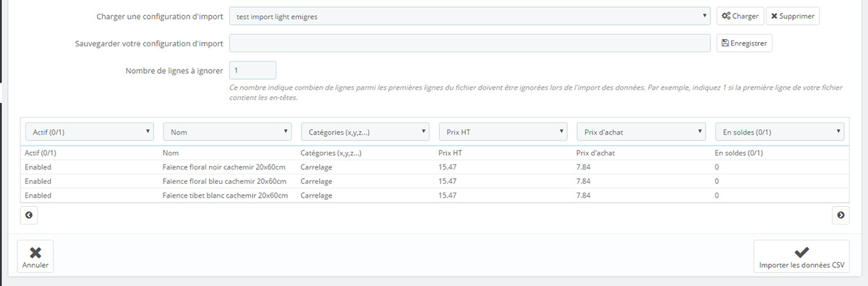Click label 'Nombre de lignes à ignorer'
The width and height of the screenshot is (868, 286).
(174, 70)
